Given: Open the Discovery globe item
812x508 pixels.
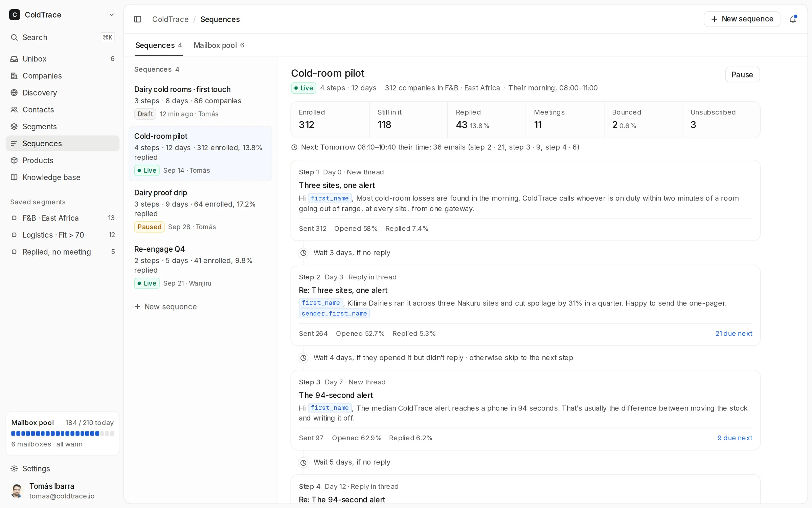Looking at the screenshot, I should 63,92.
